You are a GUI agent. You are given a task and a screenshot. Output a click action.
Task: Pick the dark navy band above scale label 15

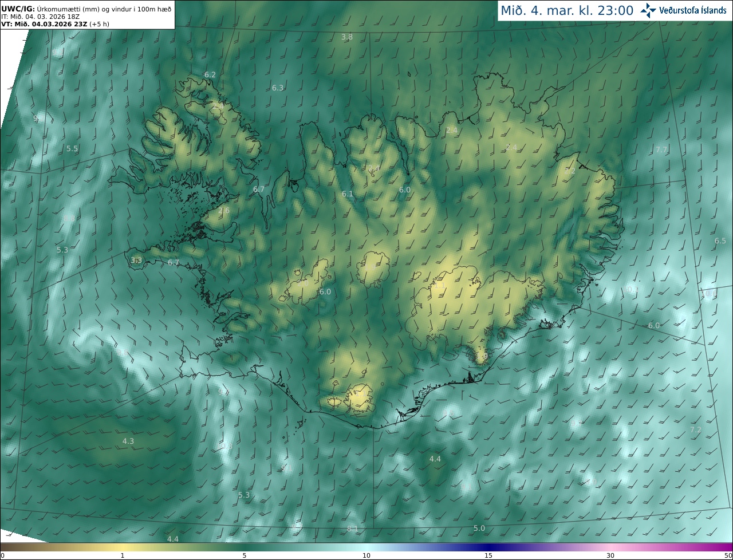[488, 547]
